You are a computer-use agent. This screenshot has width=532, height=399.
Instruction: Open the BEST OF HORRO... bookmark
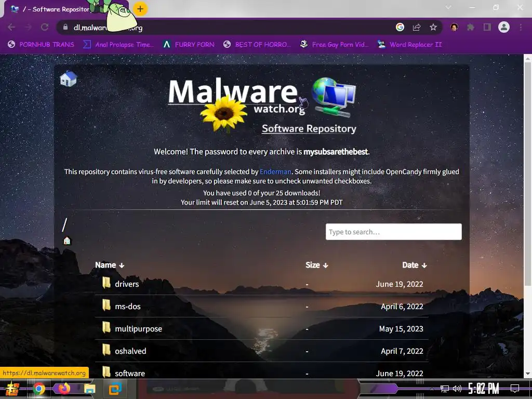click(257, 45)
